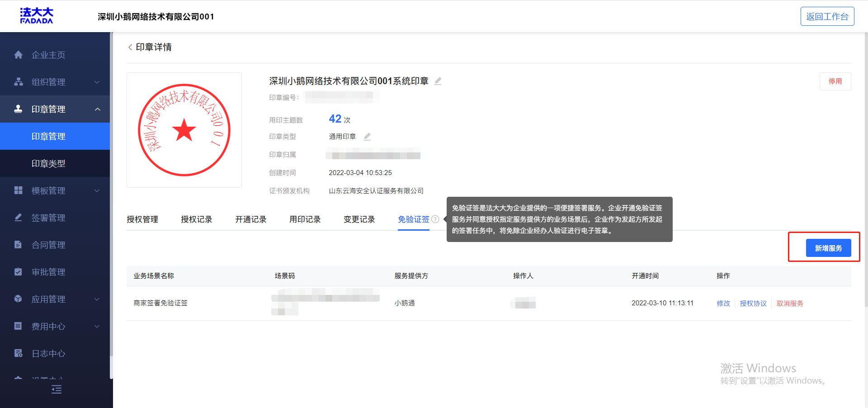Switch to the 授权记录 tab

pos(197,219)
